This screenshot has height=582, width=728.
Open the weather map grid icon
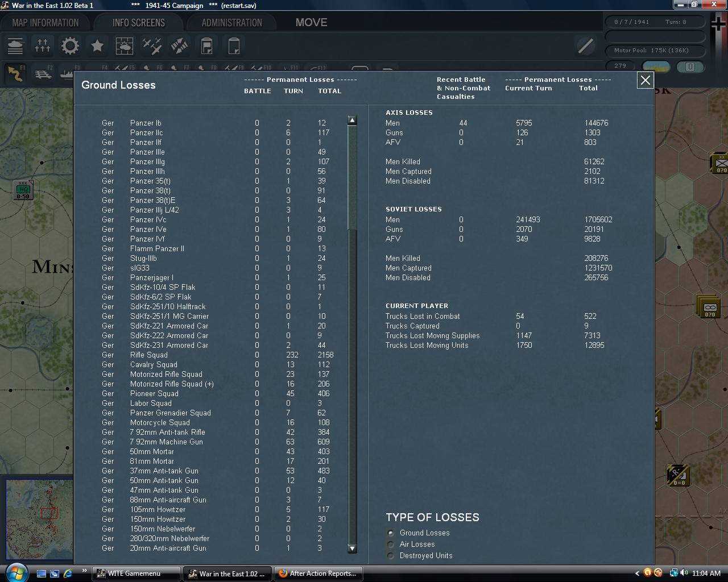[x=125, y=45]
